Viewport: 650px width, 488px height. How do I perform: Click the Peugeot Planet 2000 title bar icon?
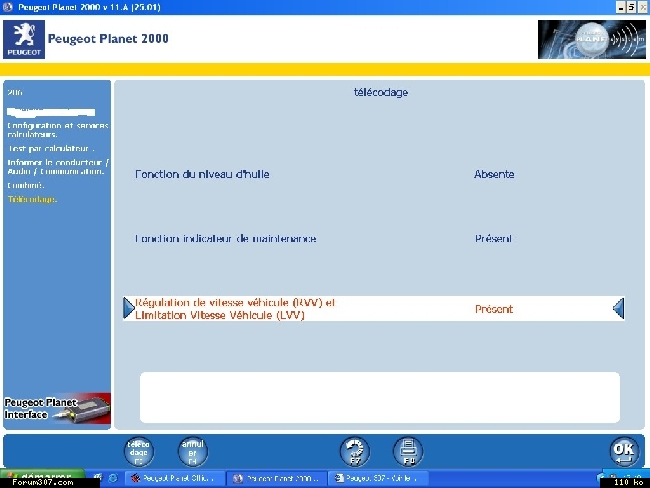(8, 7)
